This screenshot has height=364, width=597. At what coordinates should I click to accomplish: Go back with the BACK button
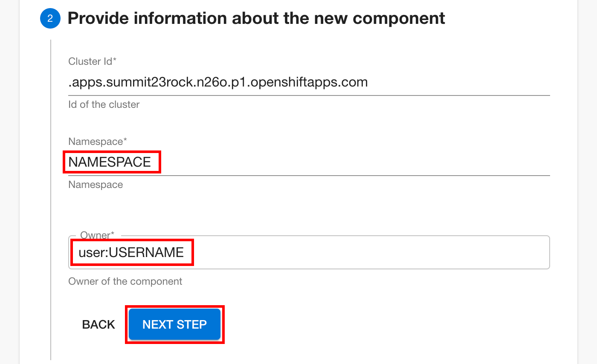coord(99,324)
